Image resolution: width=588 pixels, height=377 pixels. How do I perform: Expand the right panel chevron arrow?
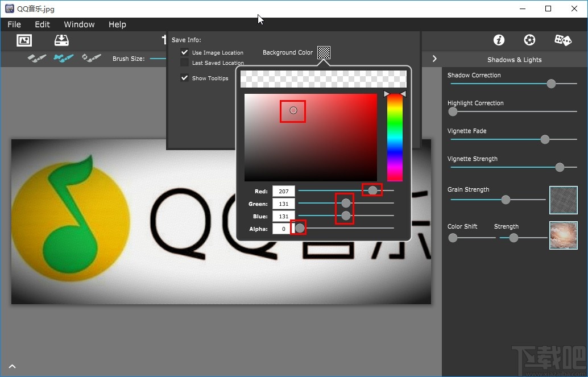point(434,59)
